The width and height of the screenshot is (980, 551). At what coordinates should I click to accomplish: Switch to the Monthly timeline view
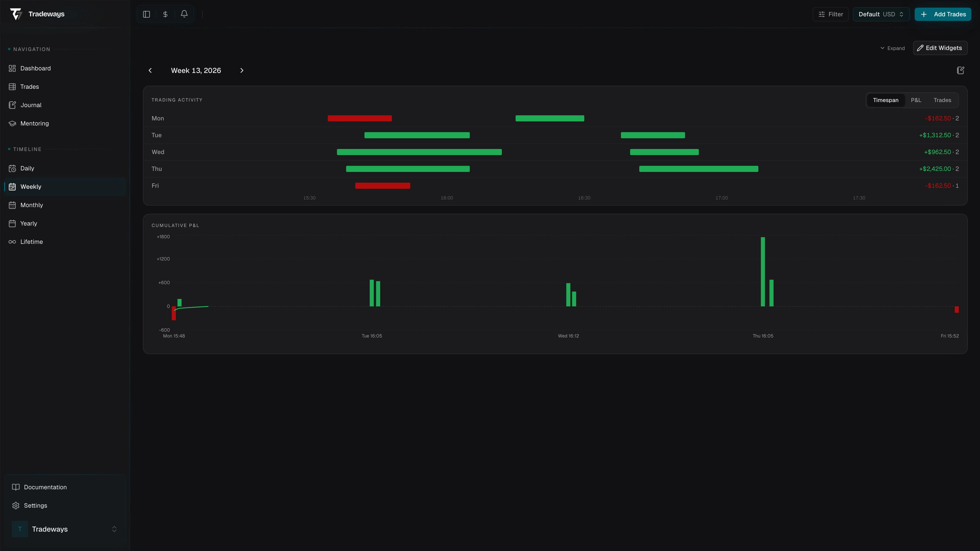pos(32,205)
